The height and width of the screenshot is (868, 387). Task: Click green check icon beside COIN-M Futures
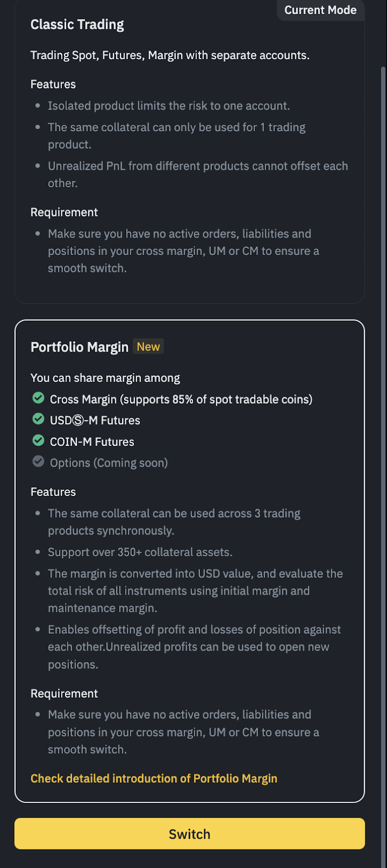tap(38, 441)
